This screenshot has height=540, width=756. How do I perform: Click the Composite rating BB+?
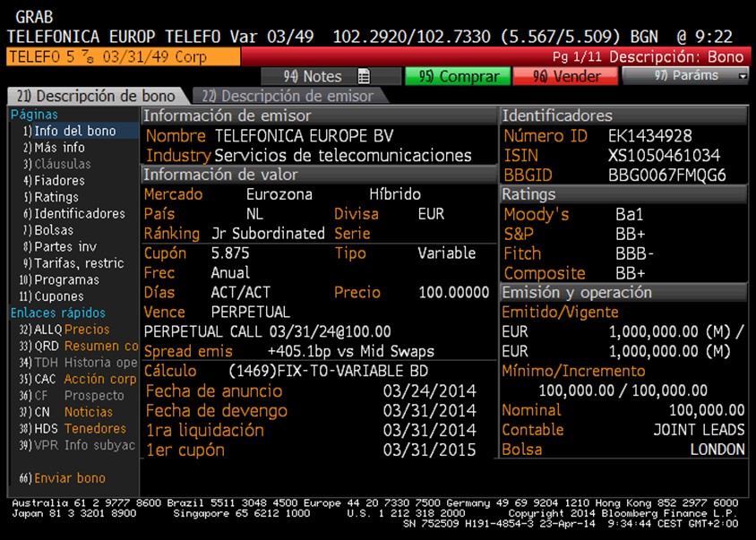[630, 273]
